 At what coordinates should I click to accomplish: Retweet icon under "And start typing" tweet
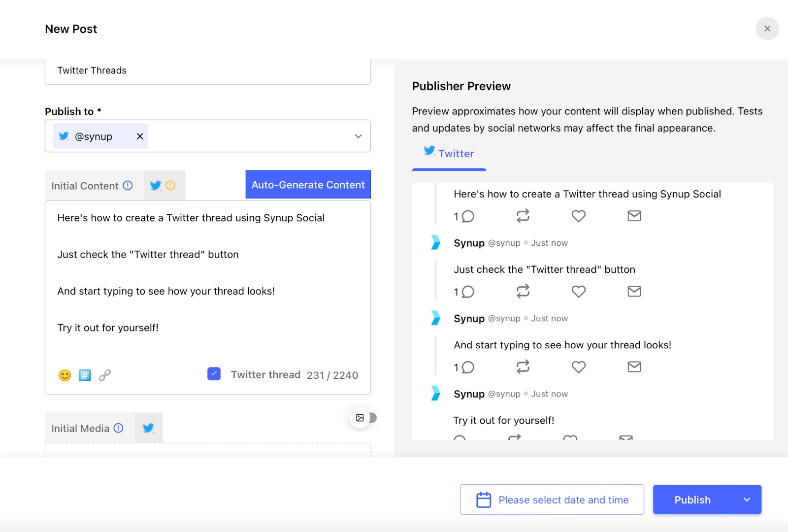[523, 366]
